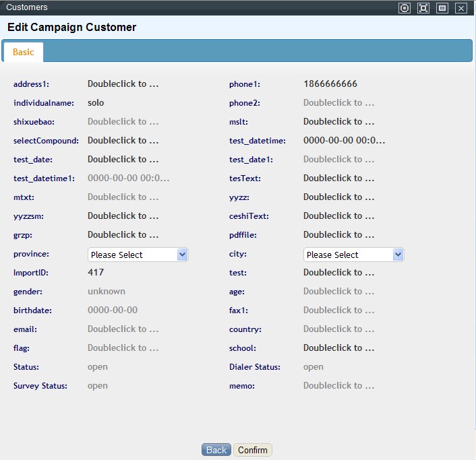Click the country field value

coord(338,329)
